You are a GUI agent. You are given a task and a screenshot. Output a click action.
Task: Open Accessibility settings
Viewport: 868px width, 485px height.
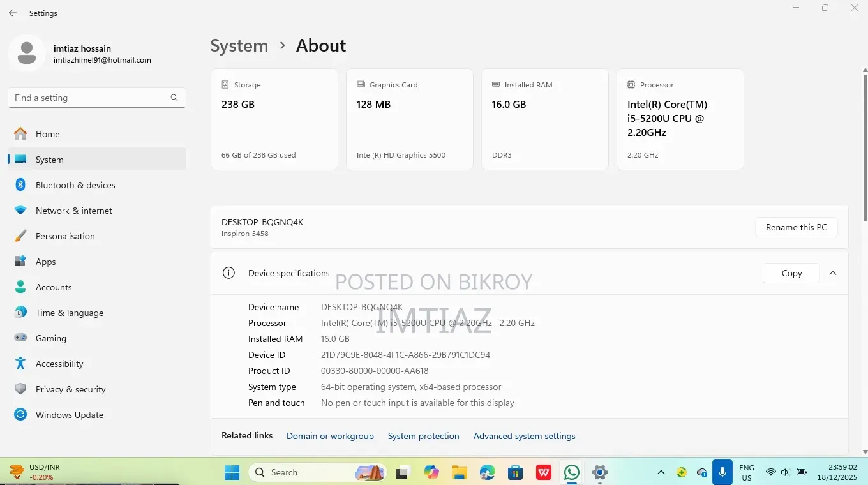coord(97,364)
